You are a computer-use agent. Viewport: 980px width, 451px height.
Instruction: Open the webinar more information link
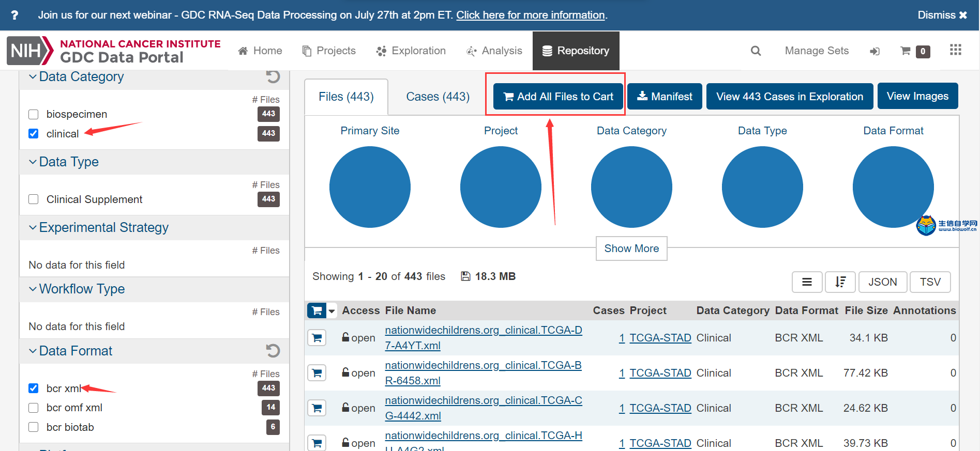pos(530,15)
